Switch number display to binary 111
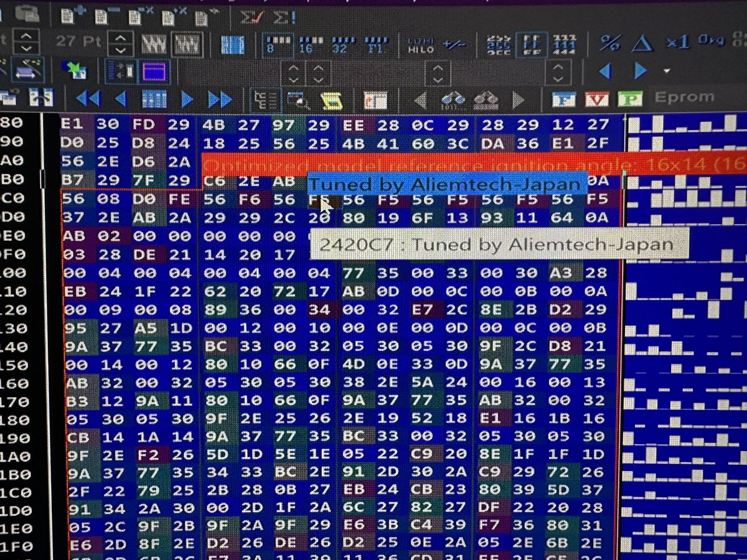Screen dimensions: 747x560 tap(564, 44)
